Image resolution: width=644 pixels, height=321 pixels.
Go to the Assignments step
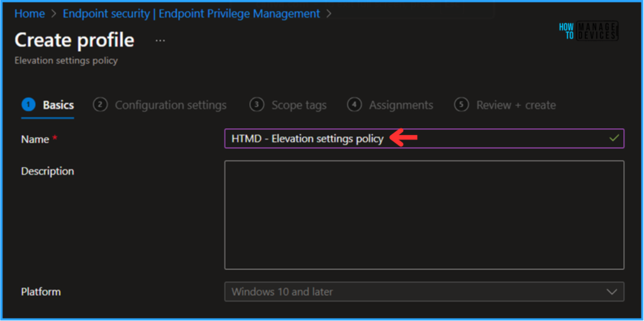390,106
